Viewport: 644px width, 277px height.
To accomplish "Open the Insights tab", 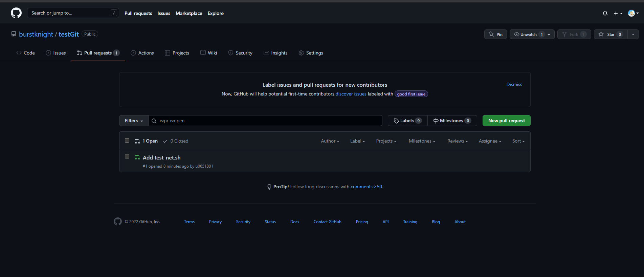I will coord(275,53).
